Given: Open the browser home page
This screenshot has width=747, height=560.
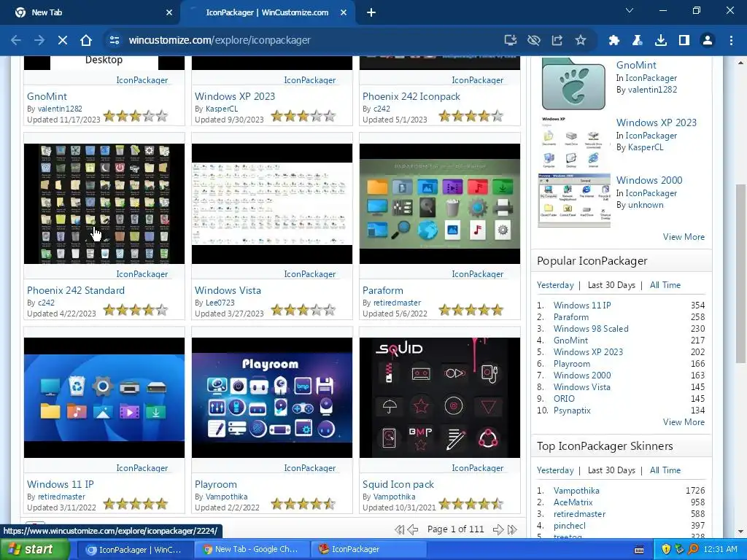Looking at the screenshot, I should (86, 41).
